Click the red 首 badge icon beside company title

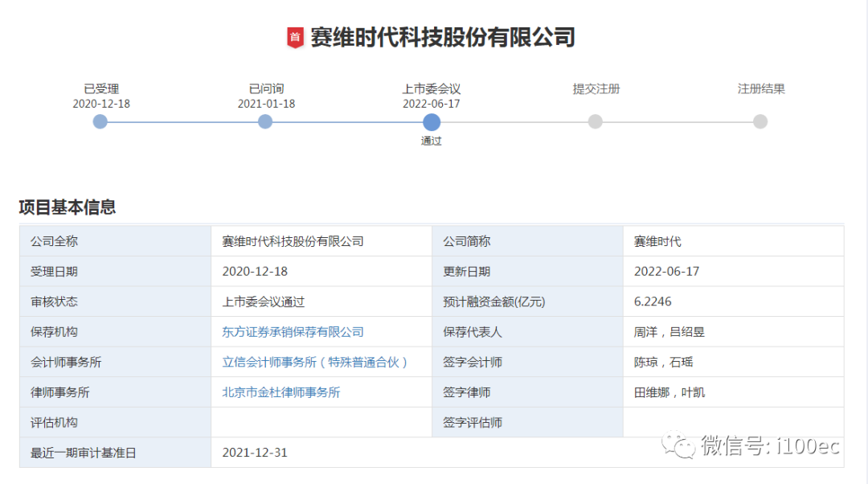pyautogui.click(x=295, y=38)
